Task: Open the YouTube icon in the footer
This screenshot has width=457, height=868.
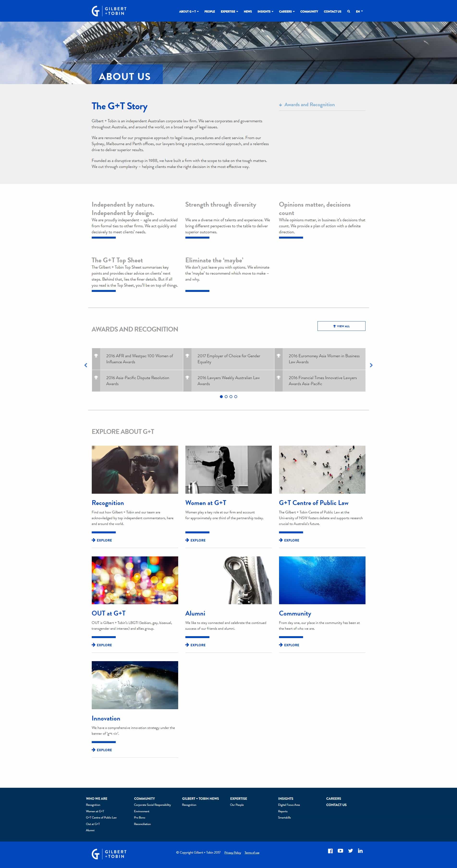Action: point(341,851)
